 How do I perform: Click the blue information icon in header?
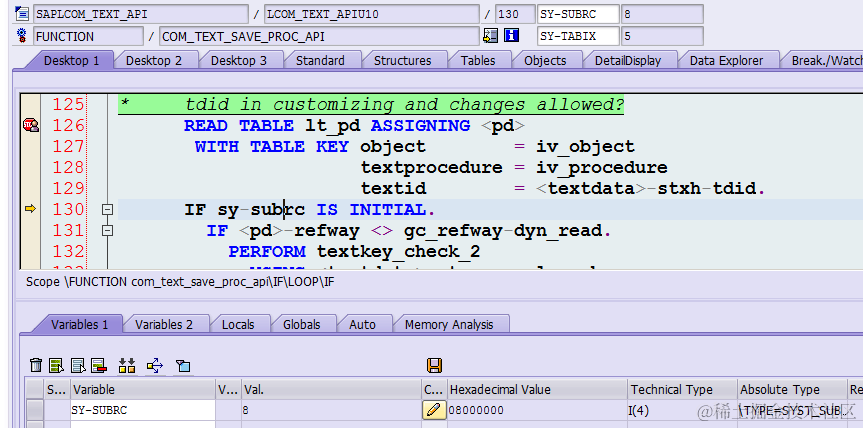[512, 36]
